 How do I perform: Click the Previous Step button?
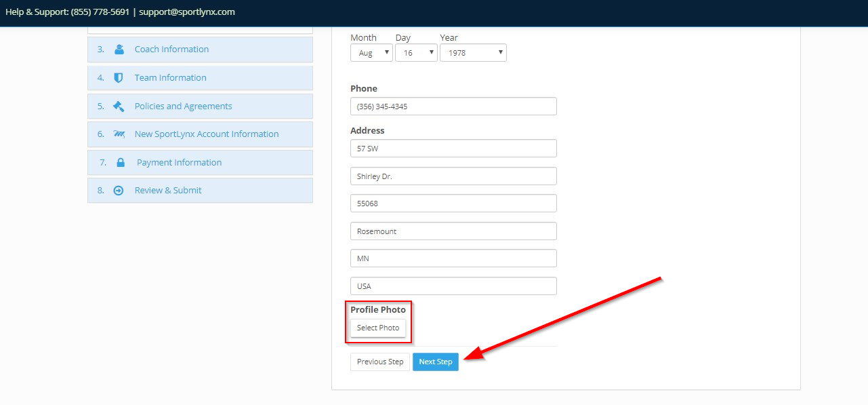point(380,362)
